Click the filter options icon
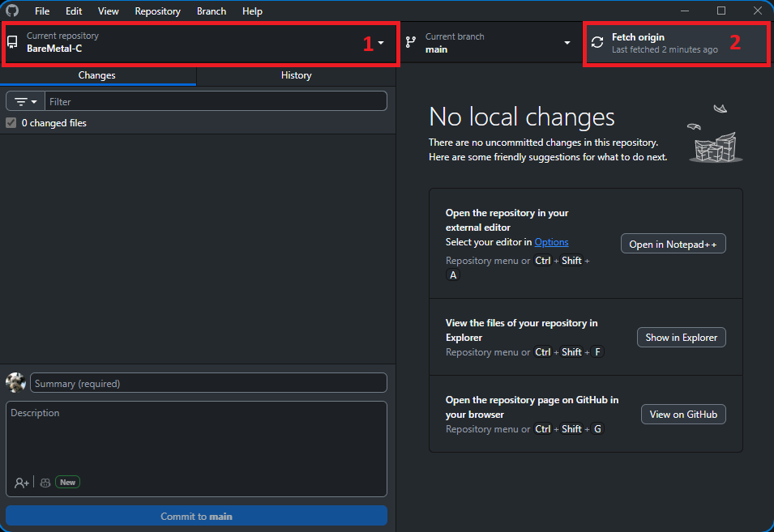The width and height of the screenshot is (774, 532). tap(21, 101)
